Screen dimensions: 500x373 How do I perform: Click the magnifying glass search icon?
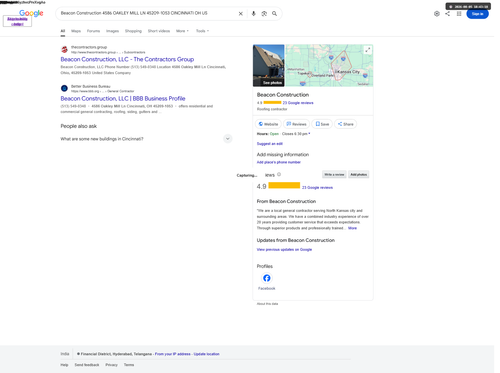point(274,14)
